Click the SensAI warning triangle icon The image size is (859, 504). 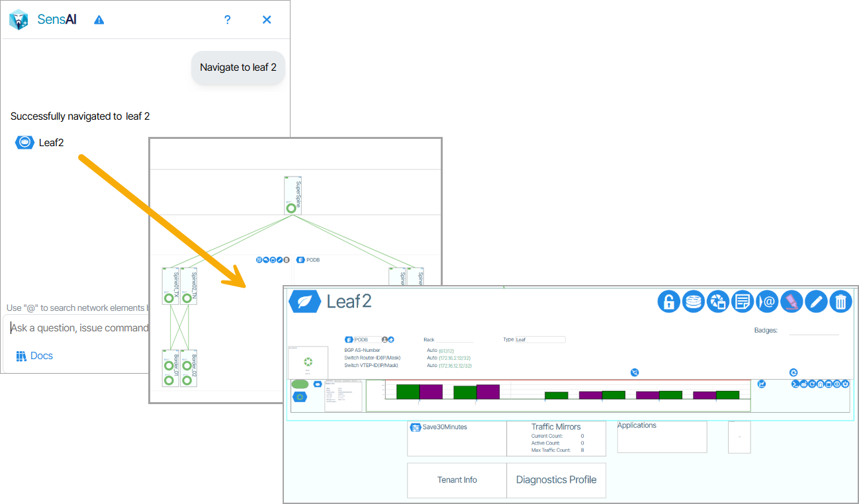99,20
